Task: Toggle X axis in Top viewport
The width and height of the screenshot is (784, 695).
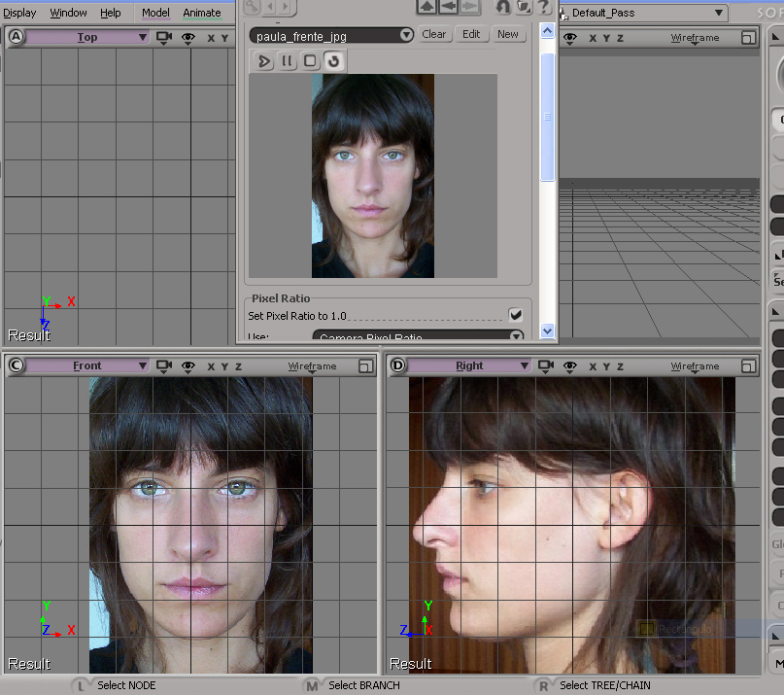Action: click(211, 38)
